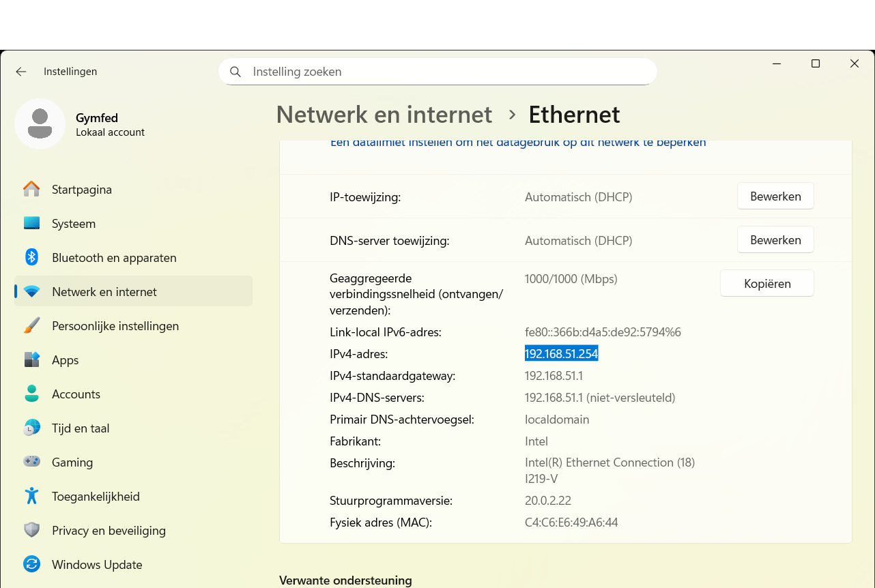Open Startpagina from the sidebar
Viewport: 875px width, 588px height.
coord(31,189)
